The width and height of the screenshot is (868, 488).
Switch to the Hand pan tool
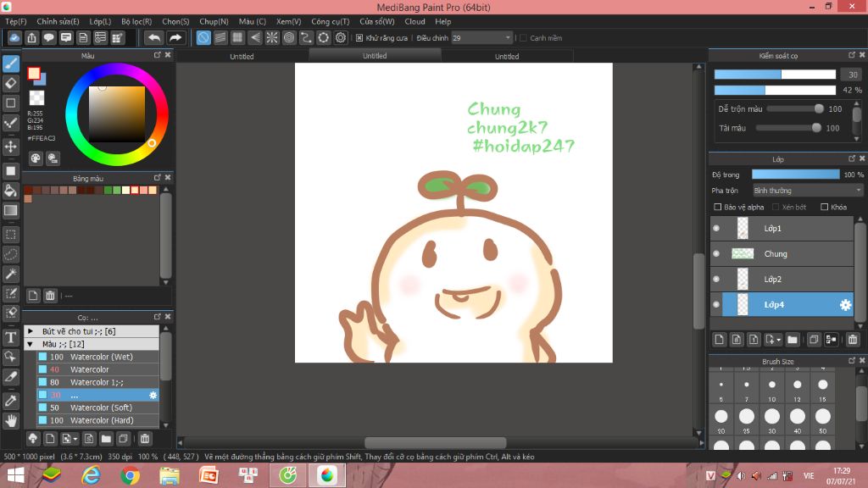pos(10,420)
